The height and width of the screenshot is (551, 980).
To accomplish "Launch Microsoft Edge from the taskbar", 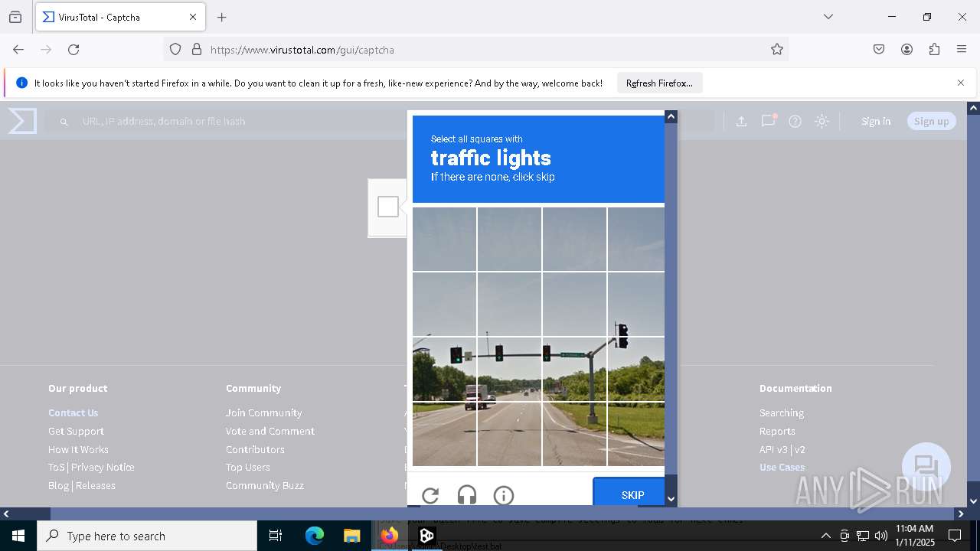I will [x=315, y=536].
